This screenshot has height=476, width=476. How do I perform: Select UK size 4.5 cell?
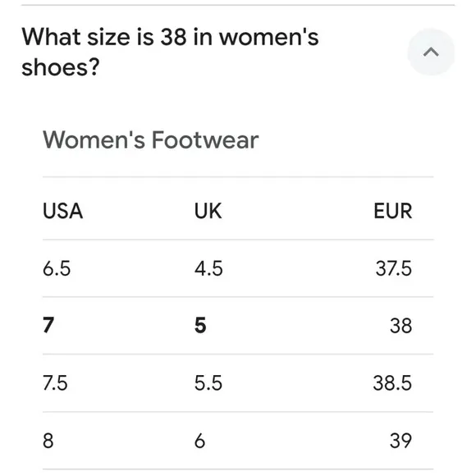[x=208, y=268]
